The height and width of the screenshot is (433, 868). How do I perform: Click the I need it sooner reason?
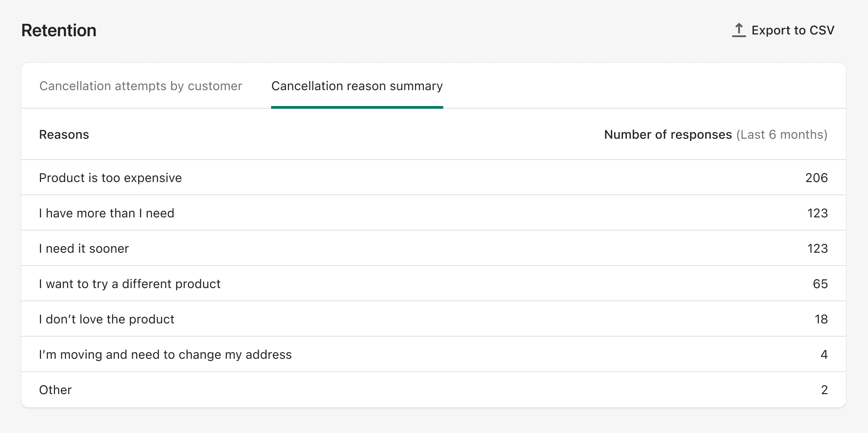coord(84,248)
